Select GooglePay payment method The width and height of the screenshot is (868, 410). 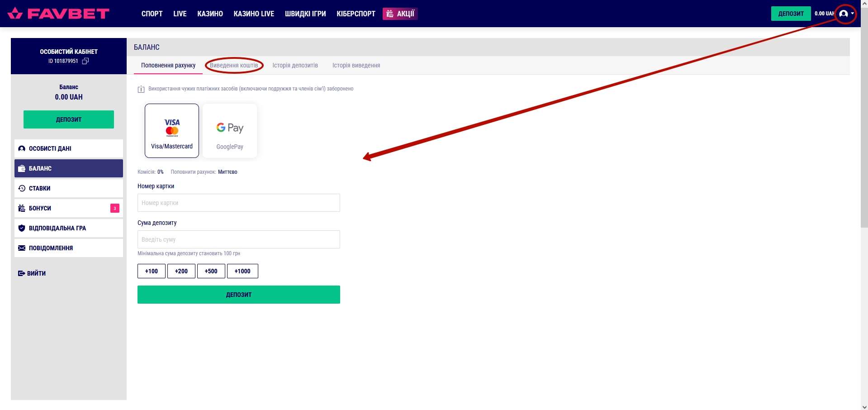coord(230,131)
